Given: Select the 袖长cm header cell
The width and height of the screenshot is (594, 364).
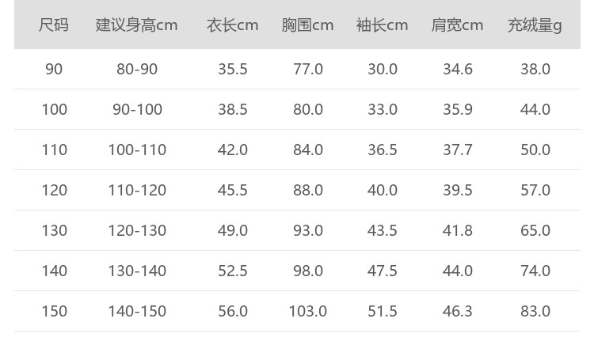Looking at the screenshot, I should [383, 25].
